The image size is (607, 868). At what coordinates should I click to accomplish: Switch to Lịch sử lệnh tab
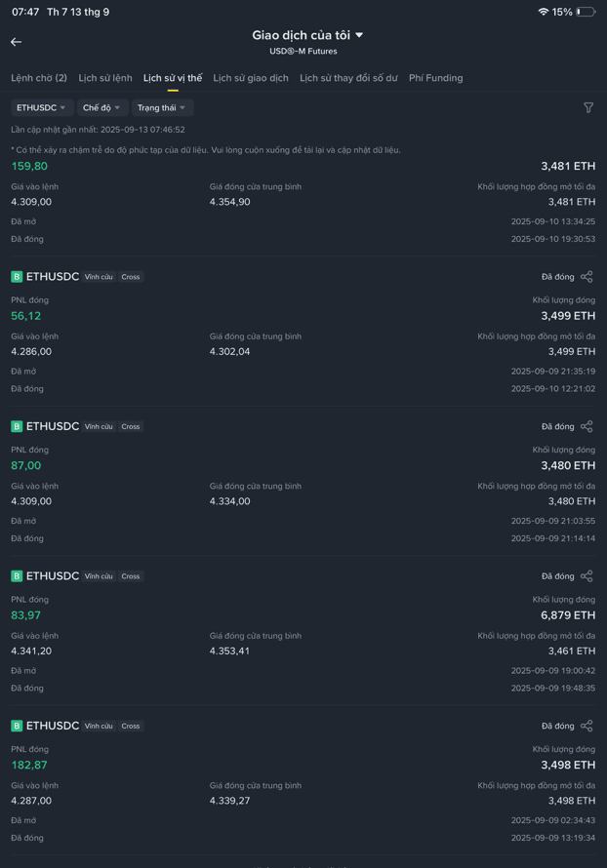click(x=105, y=78)
